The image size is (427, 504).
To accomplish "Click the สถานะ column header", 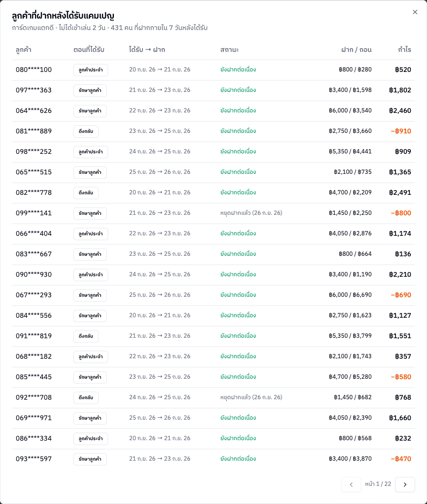I will click(229, 50).
